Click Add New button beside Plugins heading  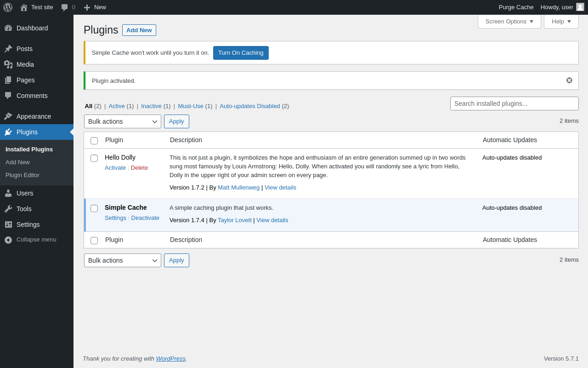[x=139, y=30]
